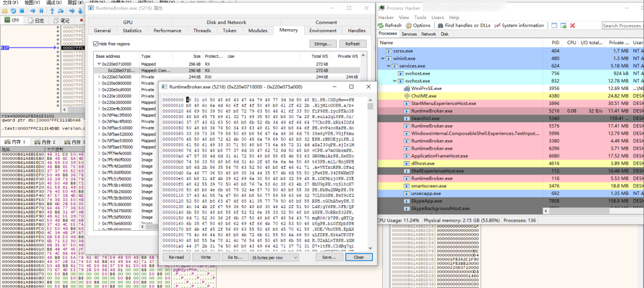Collapse svchost.exe PID 832 subtree
This screenshot has width=644, height=288.
point(395,81)
